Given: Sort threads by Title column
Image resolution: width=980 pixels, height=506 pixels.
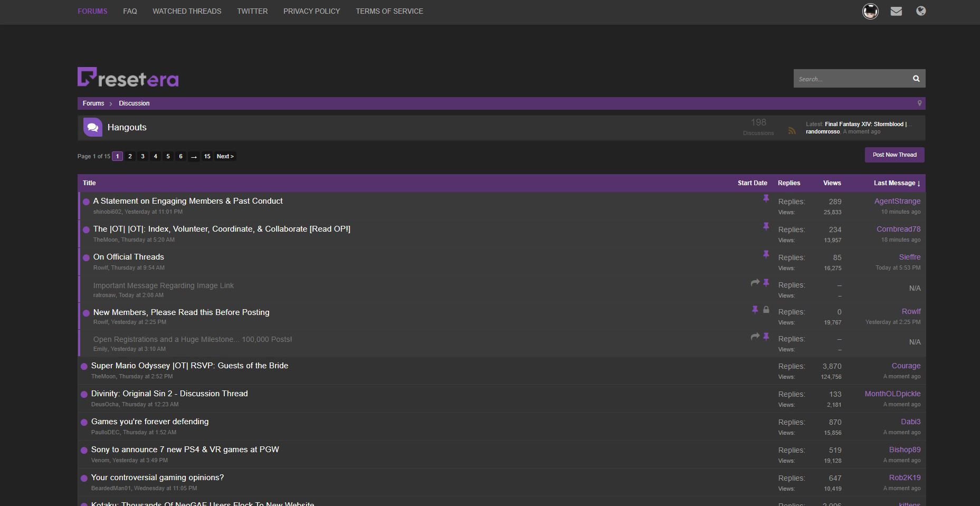Looking at the screenshot, I should [x=89, y=183].
